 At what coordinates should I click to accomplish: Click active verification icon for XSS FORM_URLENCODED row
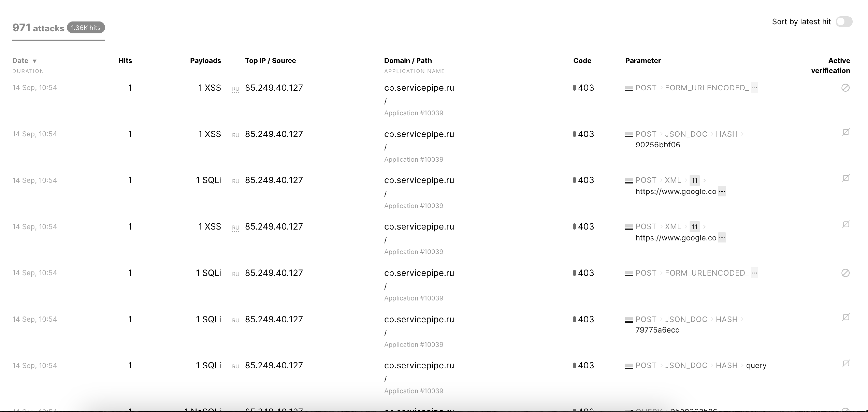tap(845, 88)
